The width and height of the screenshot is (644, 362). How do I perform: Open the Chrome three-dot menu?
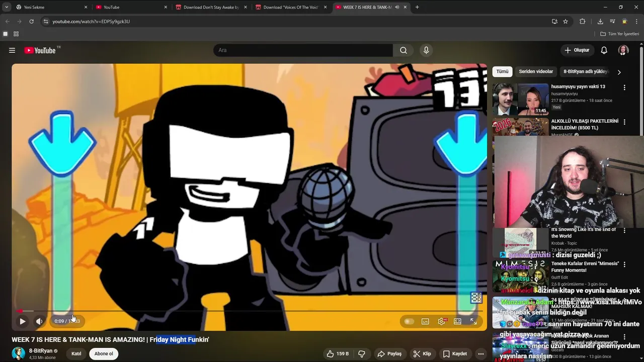[x=636, y=22]
